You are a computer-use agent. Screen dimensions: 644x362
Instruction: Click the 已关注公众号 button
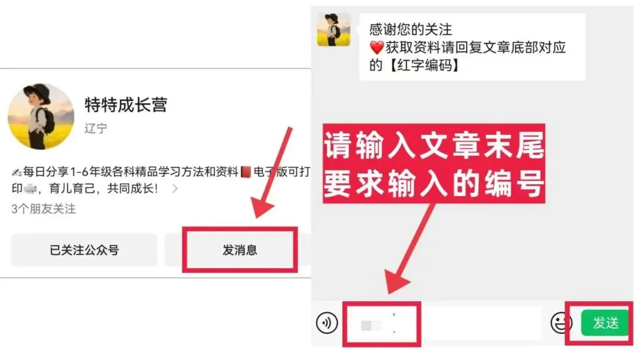point(84,250)
